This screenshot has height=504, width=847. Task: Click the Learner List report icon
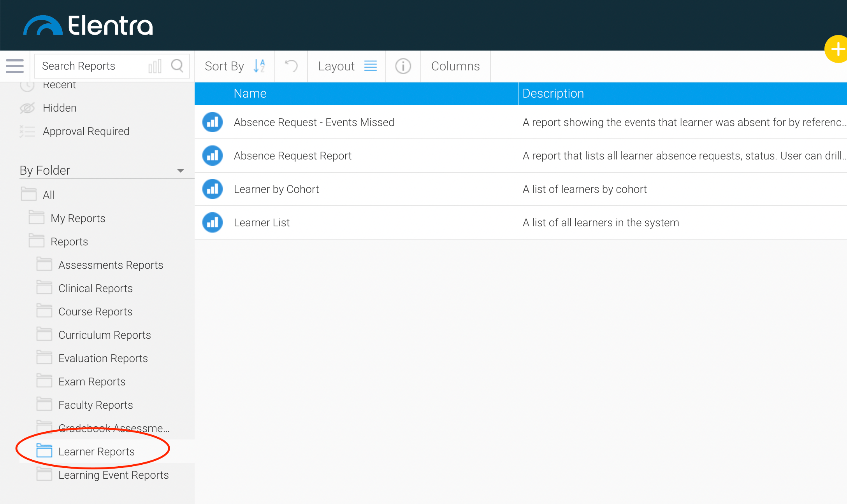click(213, 222)
